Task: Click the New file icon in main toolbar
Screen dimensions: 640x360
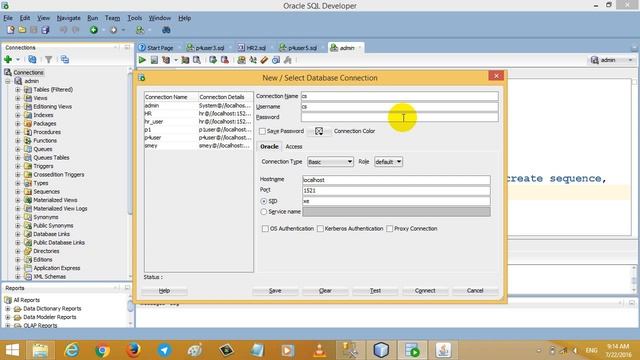Action: click(11, 30)
